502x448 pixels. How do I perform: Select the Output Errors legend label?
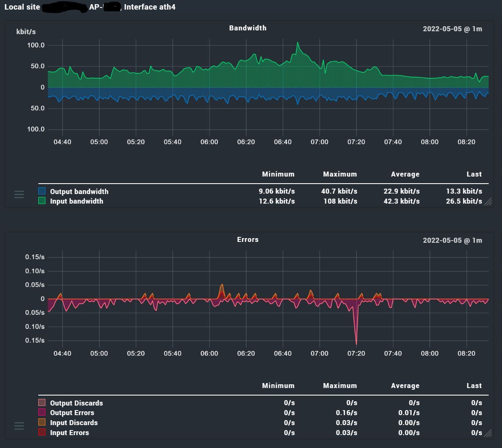coord(72,413)
